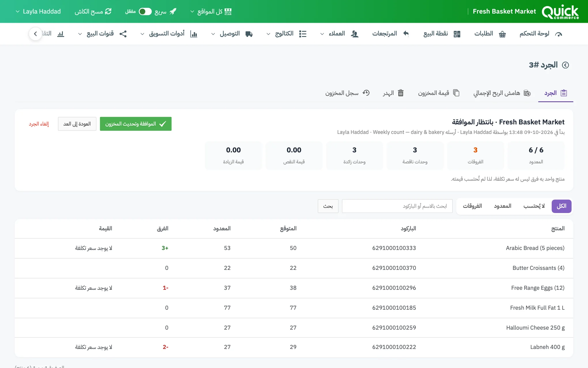Expand the أدوات التسويق menu chevron
The width and height of the screenshot is (588, 368).
142,34
